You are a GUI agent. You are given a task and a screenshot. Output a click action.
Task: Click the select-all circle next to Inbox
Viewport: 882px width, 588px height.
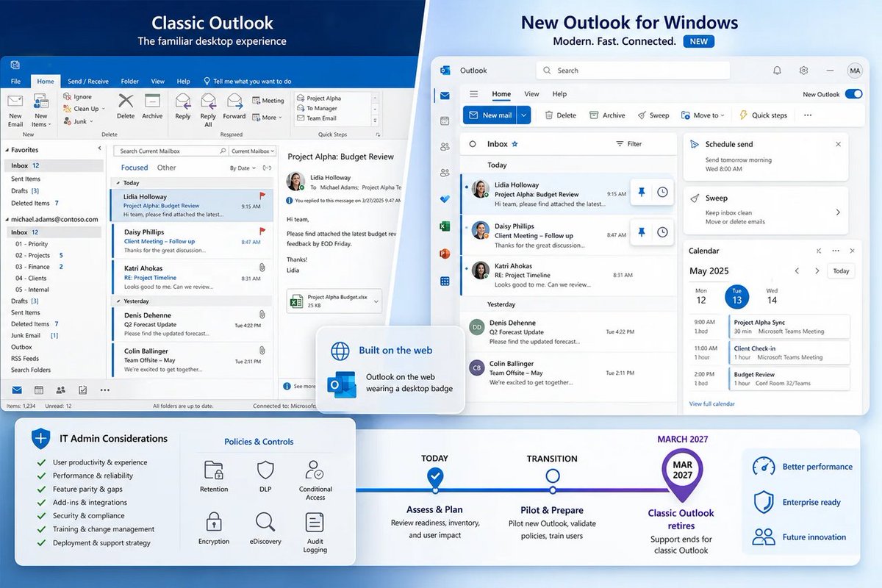[473, 144]
